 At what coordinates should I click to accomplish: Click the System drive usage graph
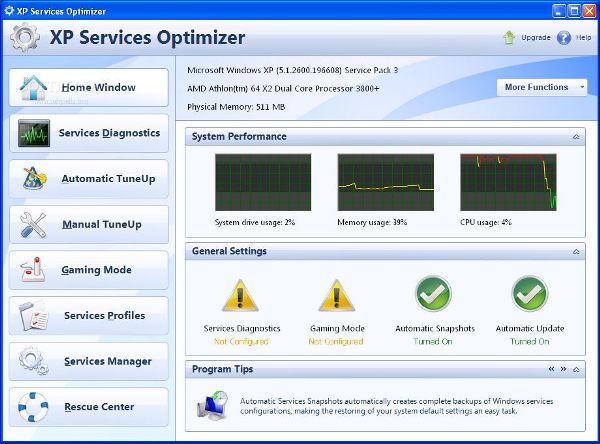click(263, 182)
